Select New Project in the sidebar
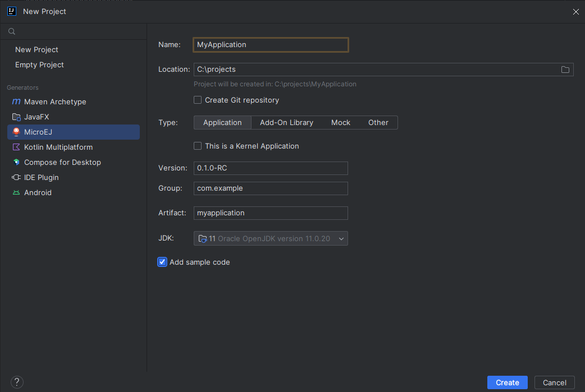This screenshot has height=392, width=585. (x=36, y=49)
